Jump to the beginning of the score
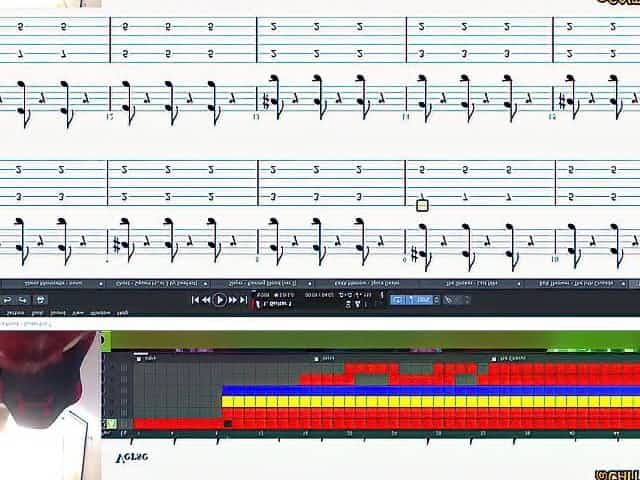Image resolution: width=640 pixels, height=480 pixels. coord(196,300)
